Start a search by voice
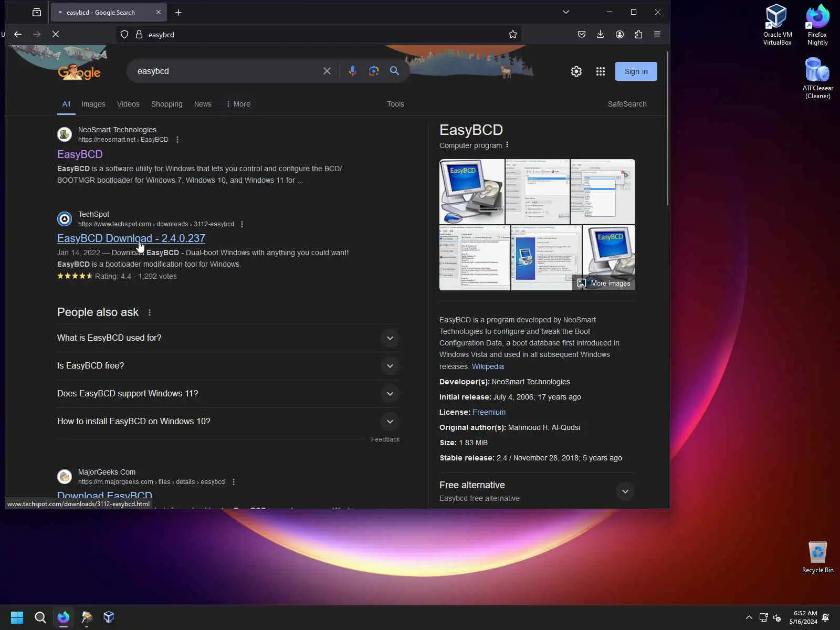The width and height of the screenshot is (840, 630). (353, 71)
